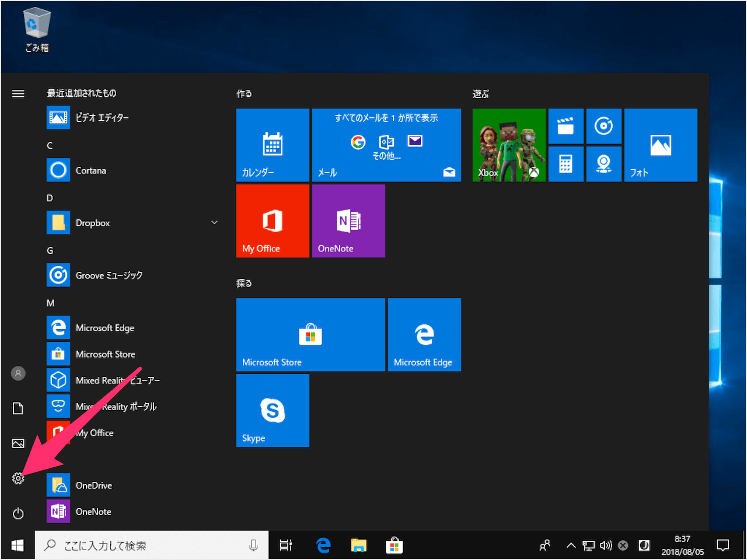Launch the Skype tile
Screen dimensions: 747x560
273,410
